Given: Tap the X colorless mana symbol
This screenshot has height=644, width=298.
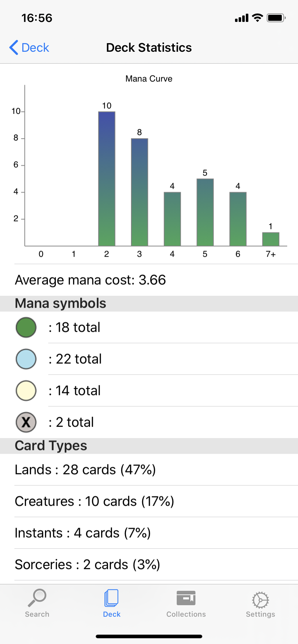Looking at the screenshot, I should 26,422.
